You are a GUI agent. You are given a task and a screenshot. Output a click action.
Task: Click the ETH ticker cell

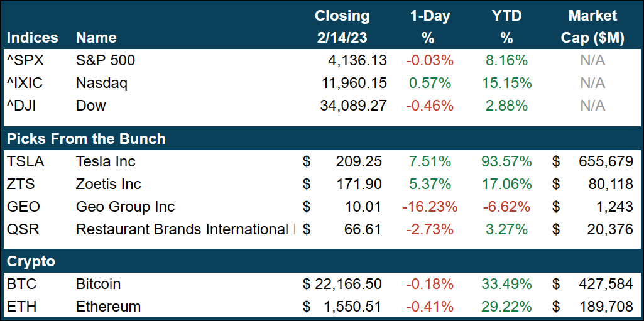(21, 307)
